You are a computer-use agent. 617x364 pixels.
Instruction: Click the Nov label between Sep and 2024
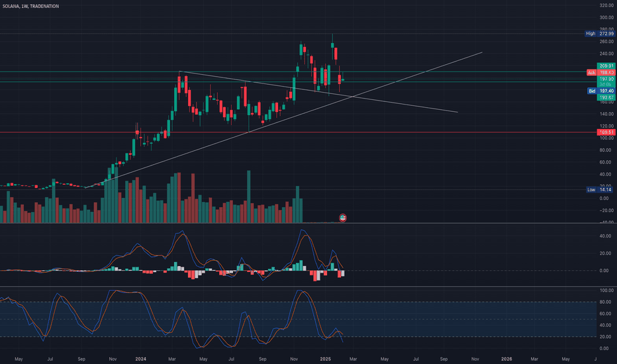pos(113,359)
